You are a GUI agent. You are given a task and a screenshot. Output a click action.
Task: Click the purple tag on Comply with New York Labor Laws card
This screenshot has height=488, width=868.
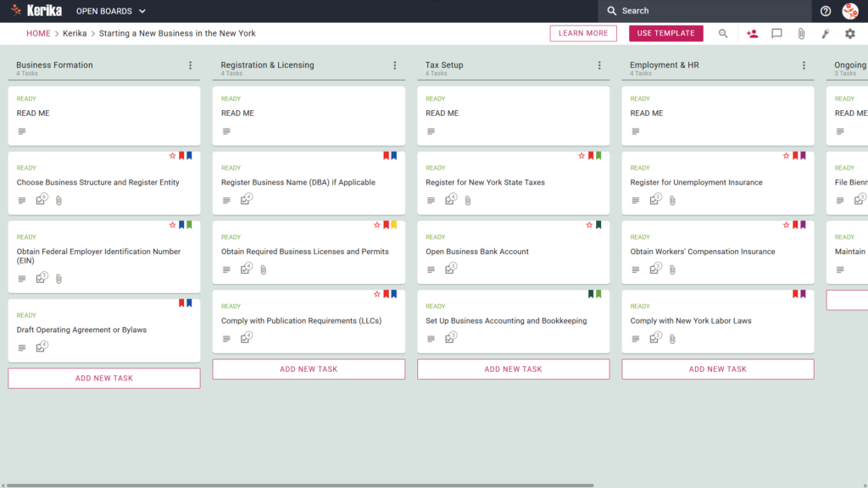point(804,294)
